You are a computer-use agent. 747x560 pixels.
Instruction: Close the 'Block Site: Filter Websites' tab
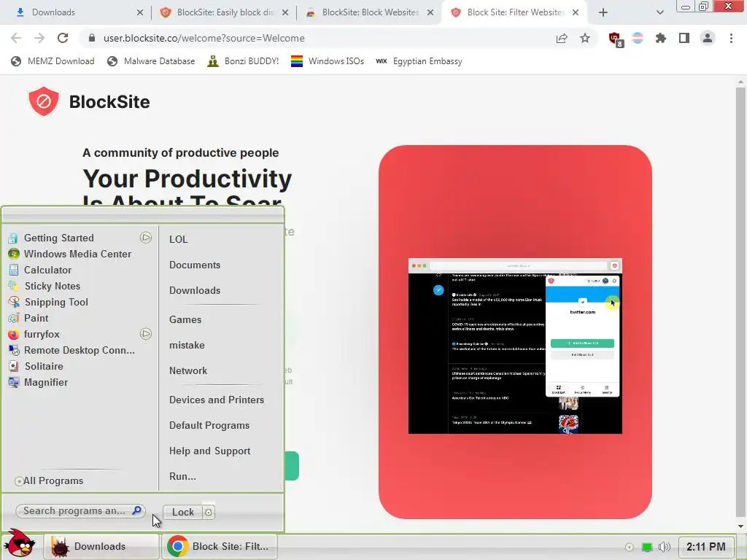(576, 12)
